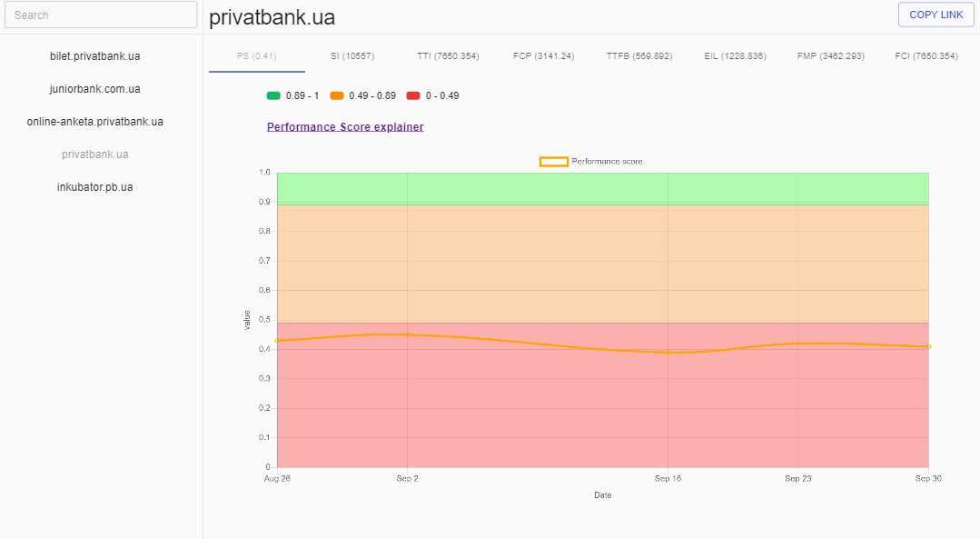Viewport: 980px width, 539px height.
Task: Click the Sep 23 x-axis label
Action: click(798, 478)
